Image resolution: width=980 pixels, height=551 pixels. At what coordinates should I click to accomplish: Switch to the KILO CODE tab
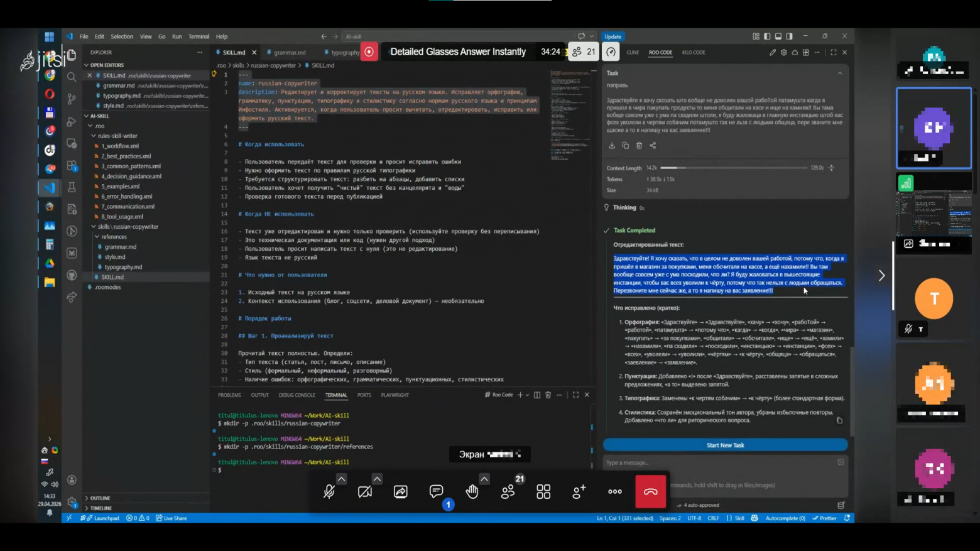tap(694, 53)
